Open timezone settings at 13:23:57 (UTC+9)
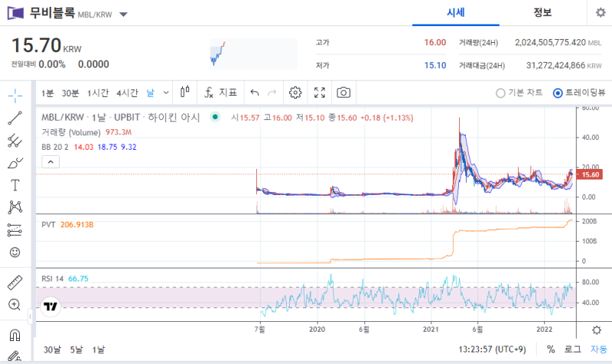Screen dimensions: 612x364 pyautogui.click(x=492, y=349)
